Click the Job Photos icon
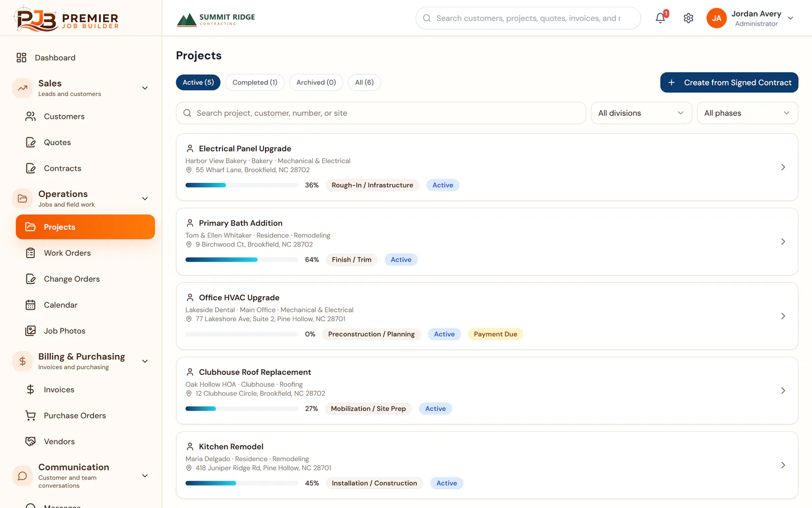The image size is (812, 508). coord(30,331)
